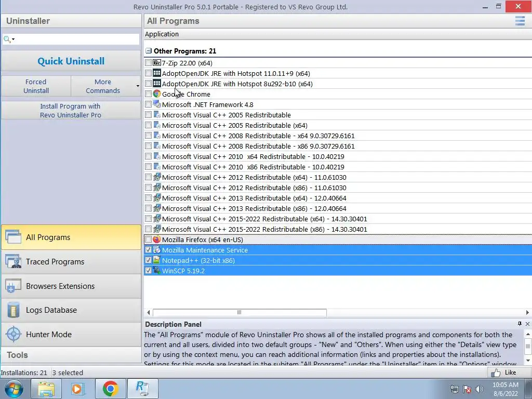The height and width of the screenshot is (399, 532).
Task: Switch to Hunter Mode
Action: click(71, 334)
